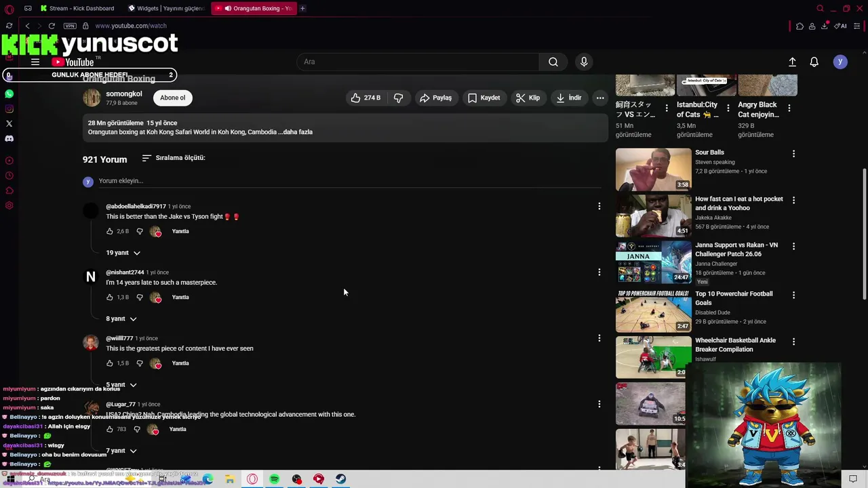Image resolution: width=868 pixels, height=488 pixels.
Task: Switch to the Widgets tab
Action: (166, 8)
